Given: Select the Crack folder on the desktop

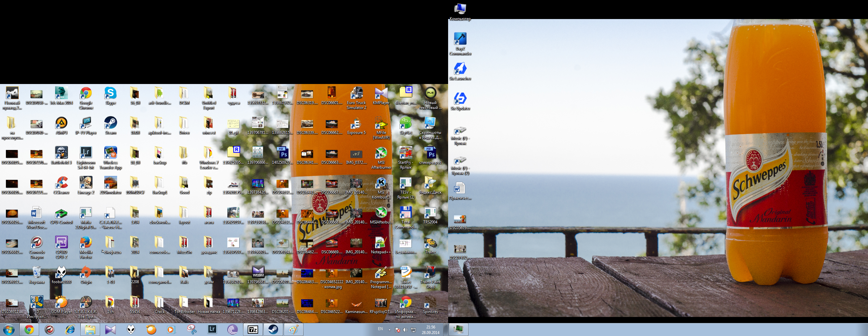Looking at the screenshot, I should pyautogui.click(x=160, y=305).
